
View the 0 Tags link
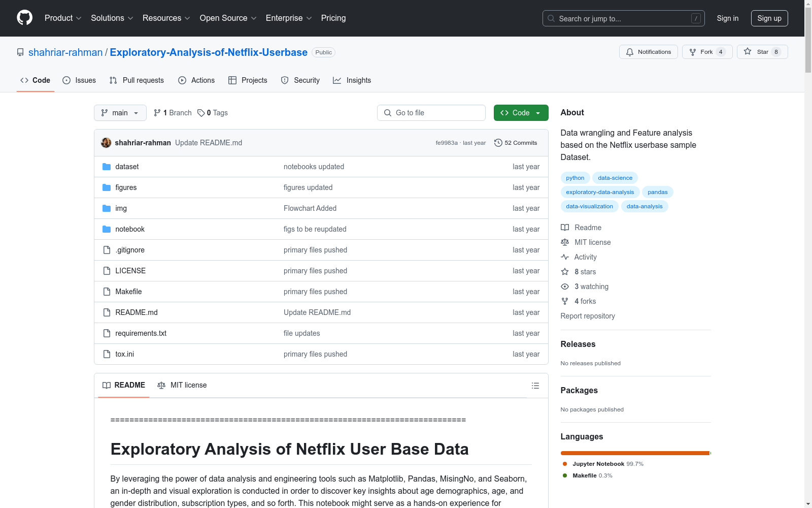pos(213,113)
